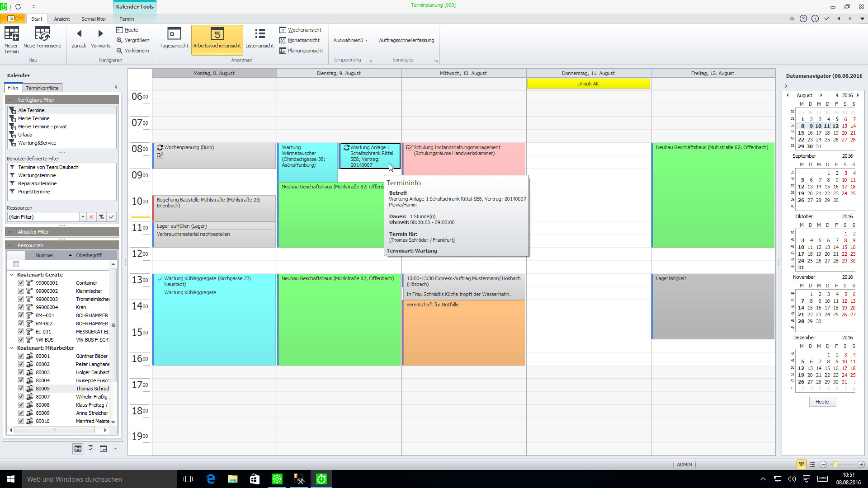Select the Start ribbon tab
Screen dimensions: 868x488
point(37,19)
